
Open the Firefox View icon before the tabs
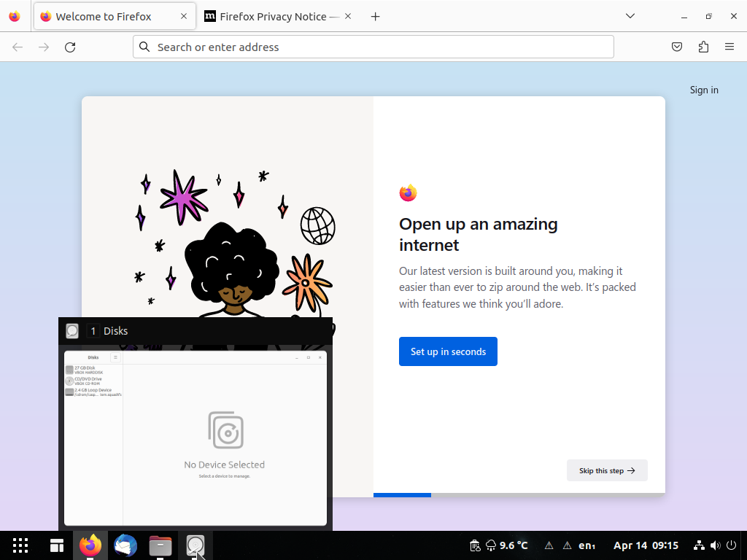(x=15, y=16)
